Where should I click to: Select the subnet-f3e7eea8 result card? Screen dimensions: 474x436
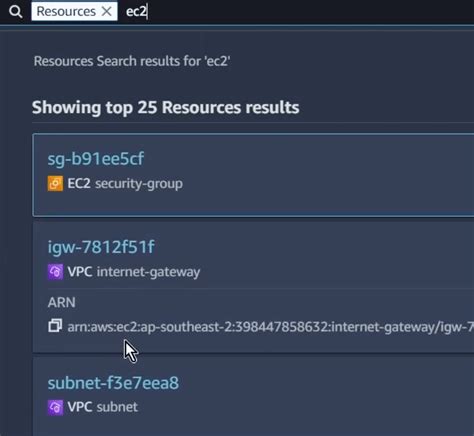coord(253,397)
